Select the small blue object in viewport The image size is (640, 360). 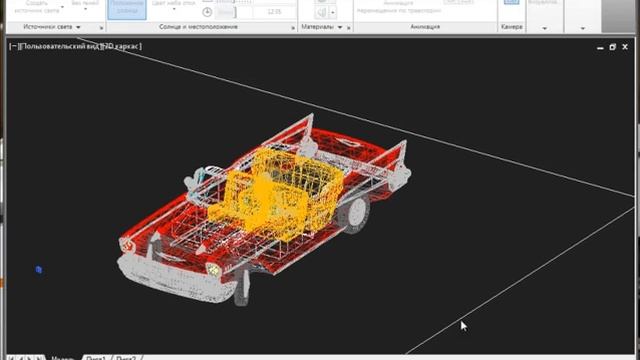click(x=39, y=269)
